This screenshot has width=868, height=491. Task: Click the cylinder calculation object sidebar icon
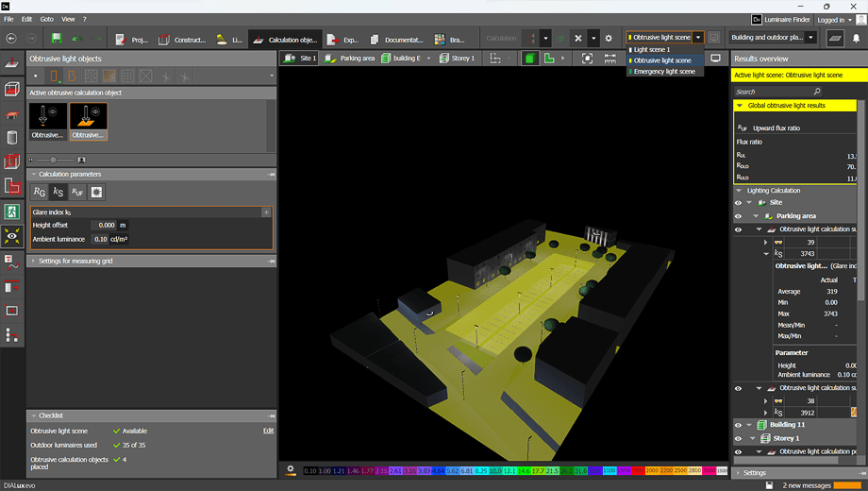[12, 138]
